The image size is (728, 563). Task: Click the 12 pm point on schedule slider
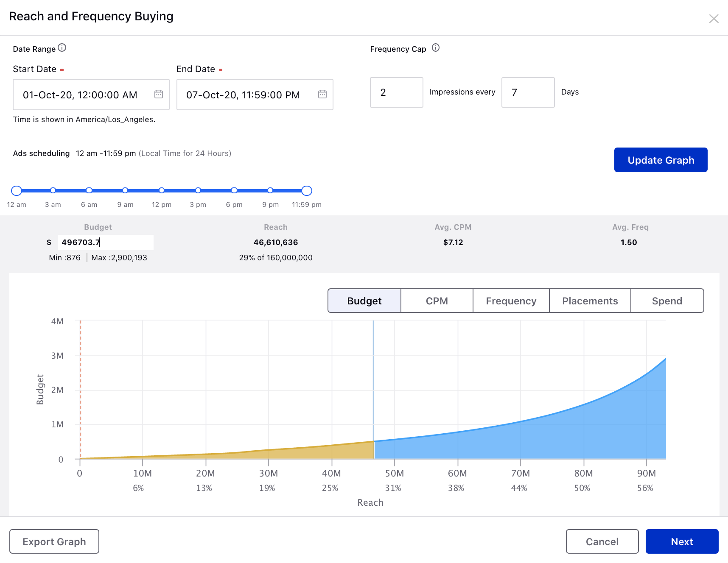pos(162,191)
